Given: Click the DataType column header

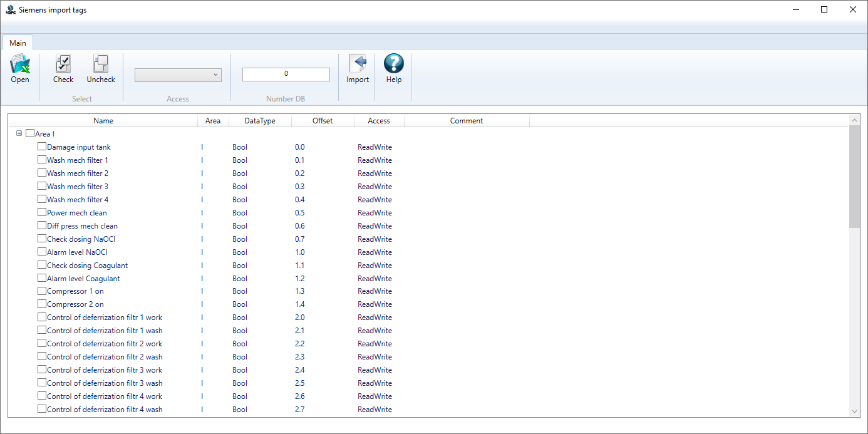Looking at the screenshot, I should coord(260,121).
